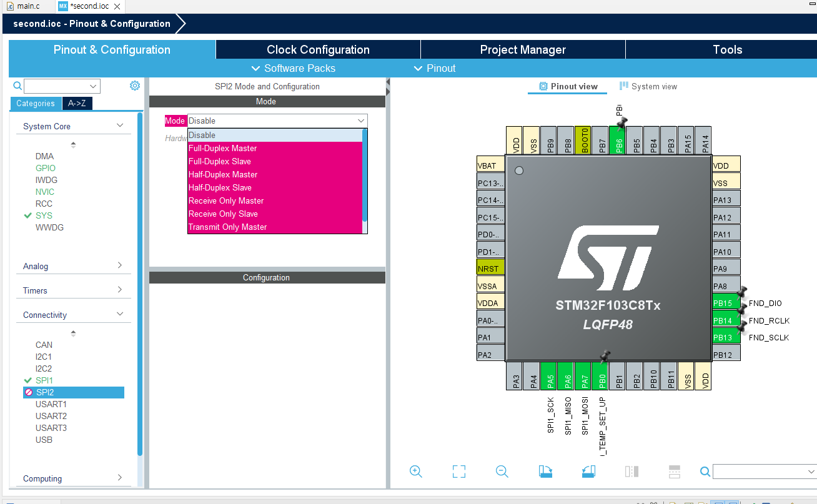Screen dimensions: 817x504
Task: Click the green checkmark beside SPI1
Action: (27, 380)
